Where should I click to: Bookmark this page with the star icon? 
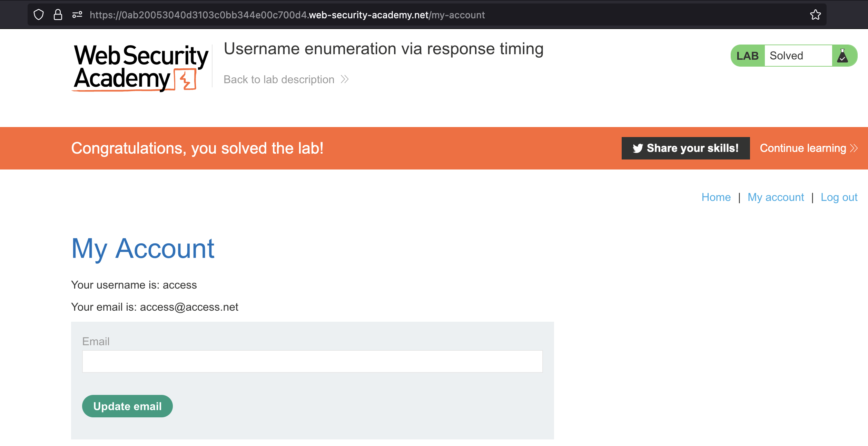(816, 15)
